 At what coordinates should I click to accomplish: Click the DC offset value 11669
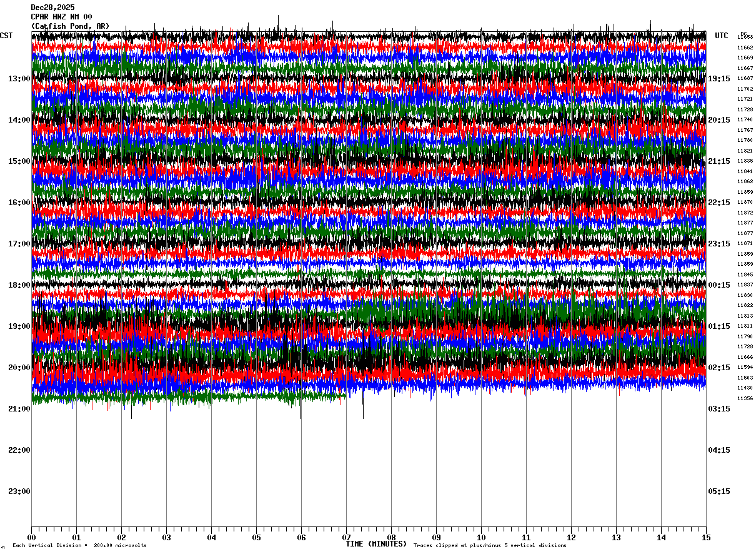[745, 58]
